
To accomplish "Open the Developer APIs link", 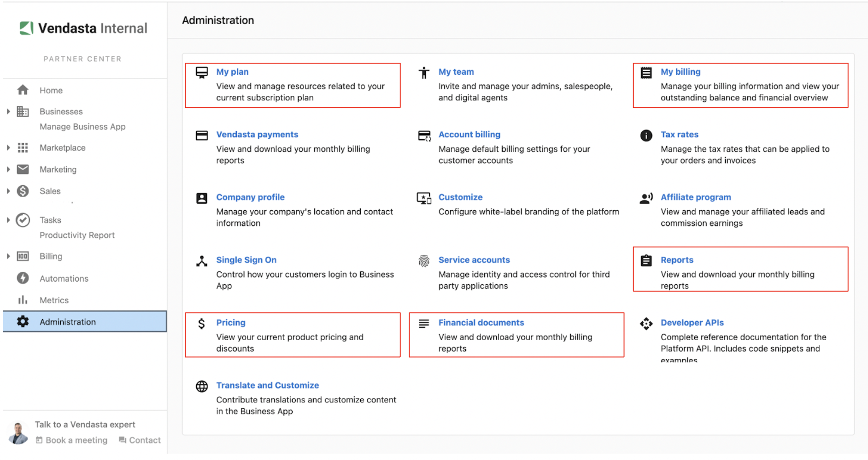I will 692,323.
